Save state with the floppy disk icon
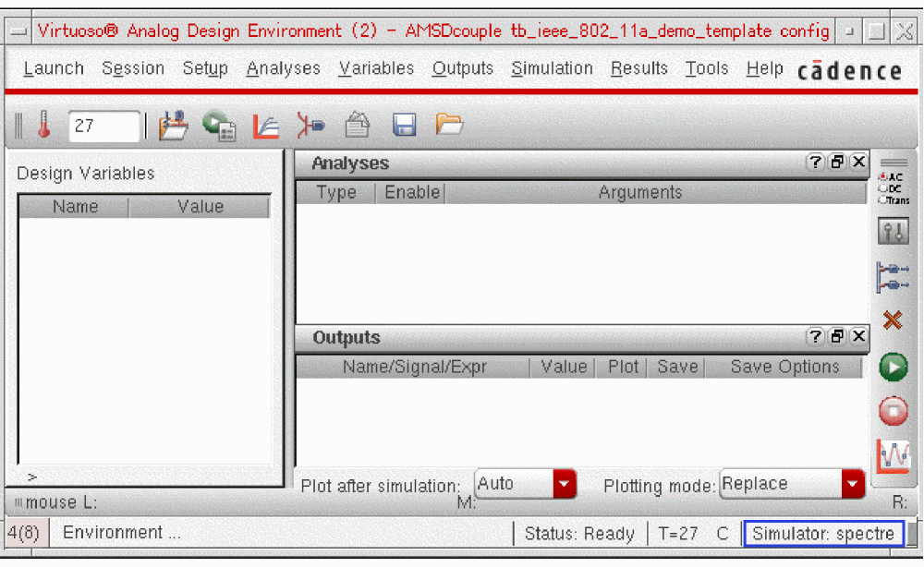The width and height of the screenshot is (924, 567). coord(405,126)
